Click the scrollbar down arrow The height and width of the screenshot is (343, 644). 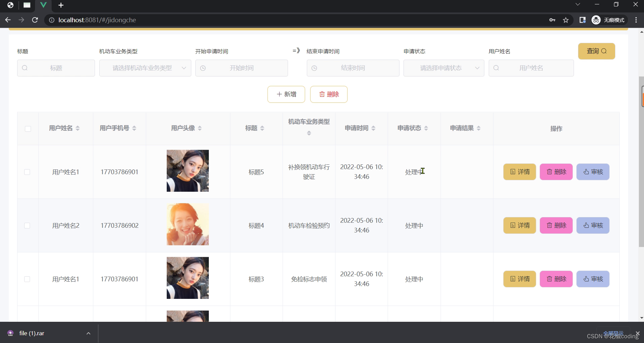click(641, 318)
